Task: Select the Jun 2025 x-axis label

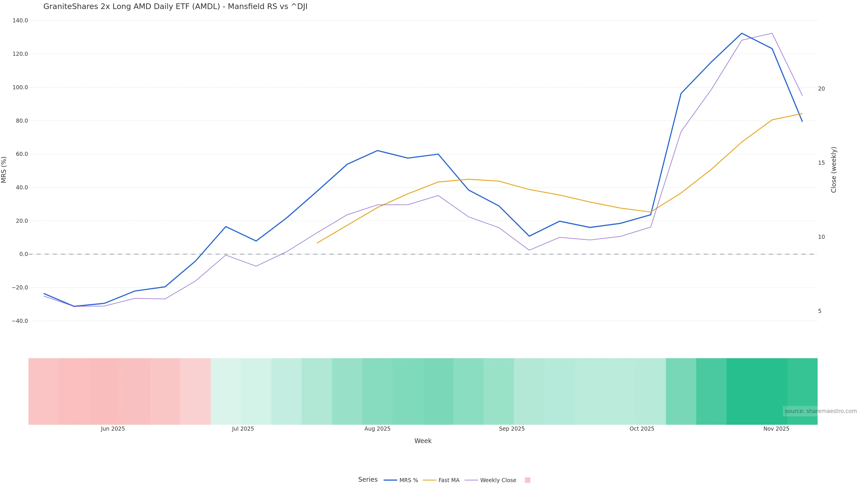Action: (x=113, y=429)
